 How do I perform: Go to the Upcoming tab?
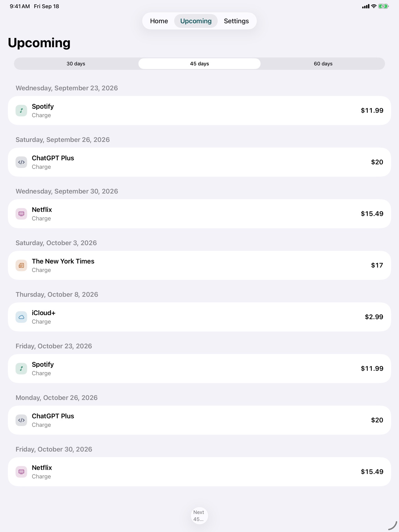click(196, 21)
